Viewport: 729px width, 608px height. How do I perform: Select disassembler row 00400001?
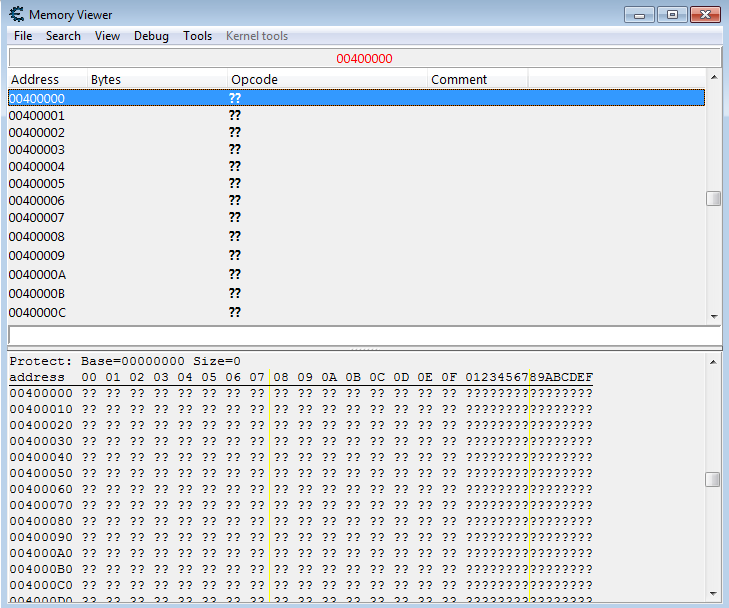tap(357, 115)
